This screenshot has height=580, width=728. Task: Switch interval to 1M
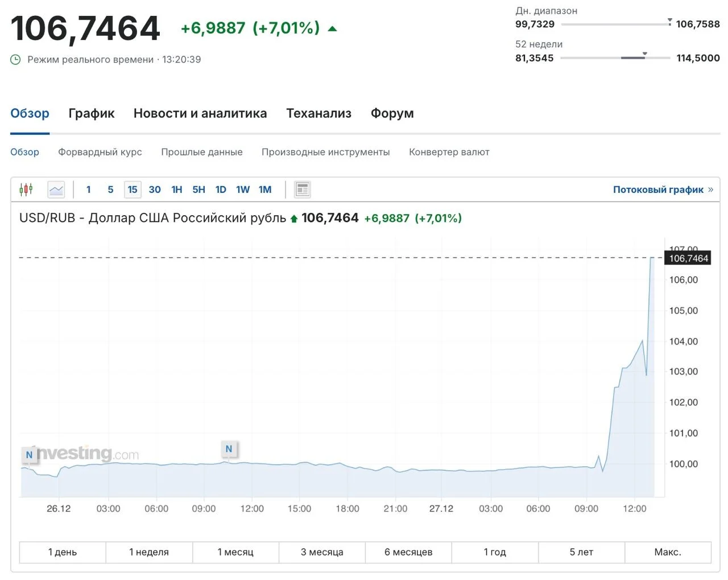pos(265,190)
